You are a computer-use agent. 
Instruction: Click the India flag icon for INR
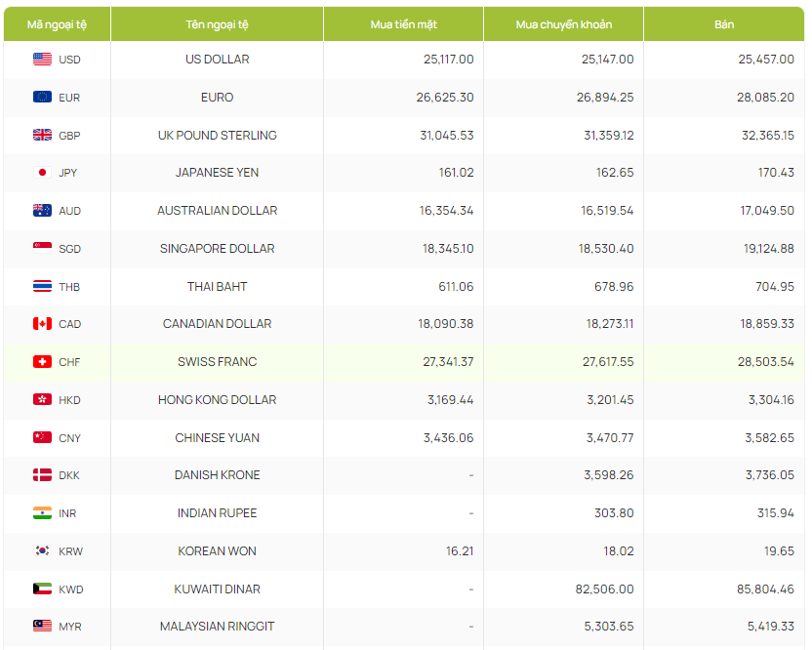tap(42, 513)
